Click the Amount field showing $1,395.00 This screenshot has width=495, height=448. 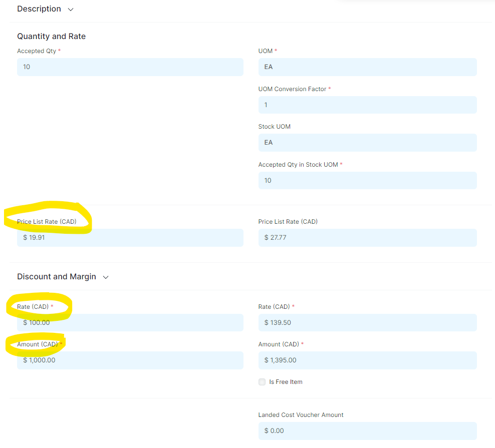(367, 360)
